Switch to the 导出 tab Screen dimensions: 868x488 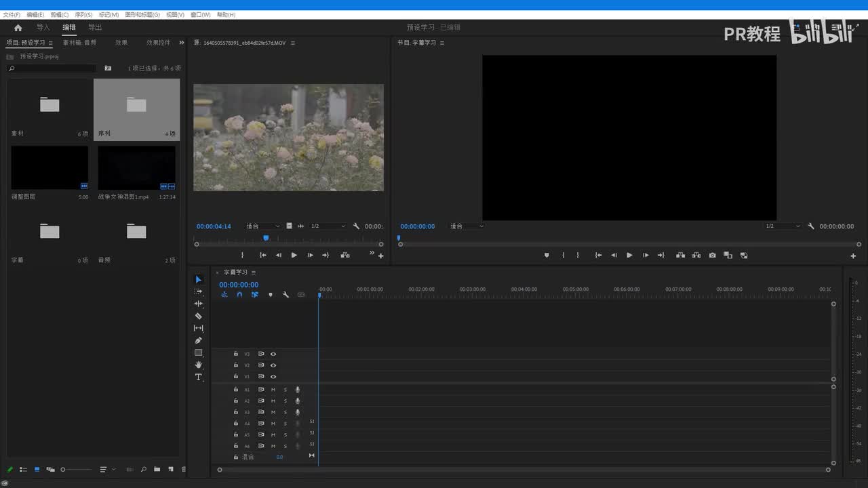coord(95,28)
